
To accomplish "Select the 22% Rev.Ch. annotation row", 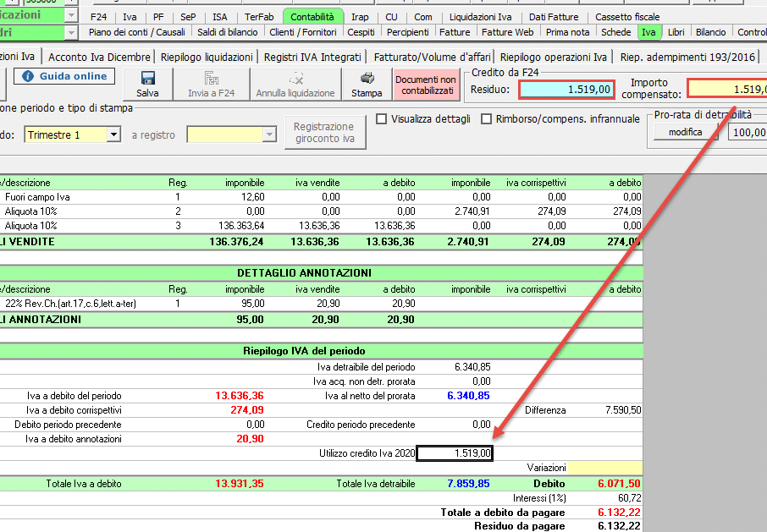I will coord(320,304).
